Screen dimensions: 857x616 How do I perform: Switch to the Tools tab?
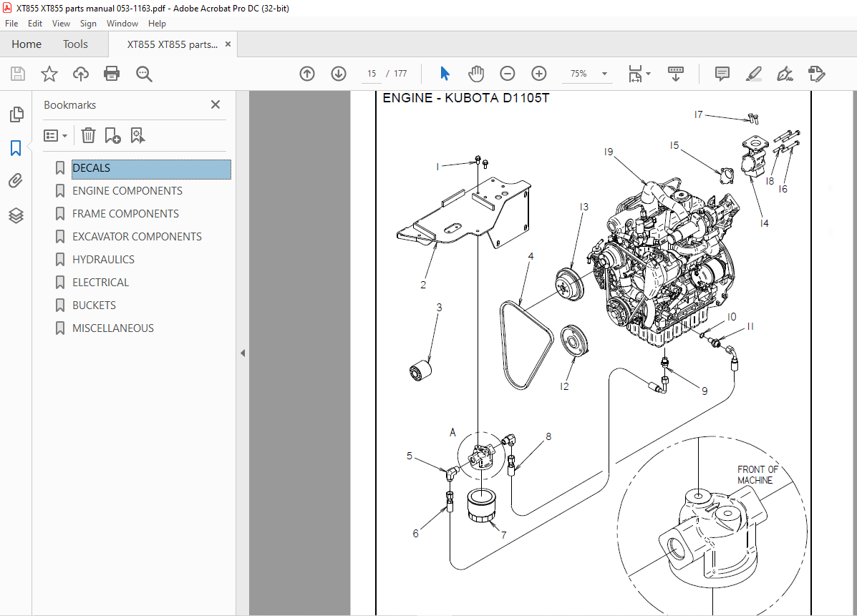(75, 44)
